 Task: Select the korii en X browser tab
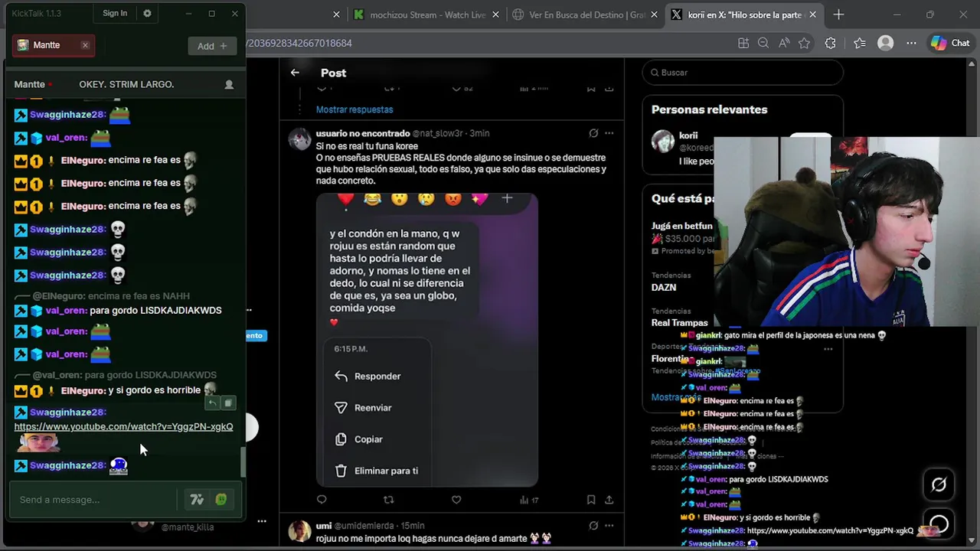pos(743,15)
